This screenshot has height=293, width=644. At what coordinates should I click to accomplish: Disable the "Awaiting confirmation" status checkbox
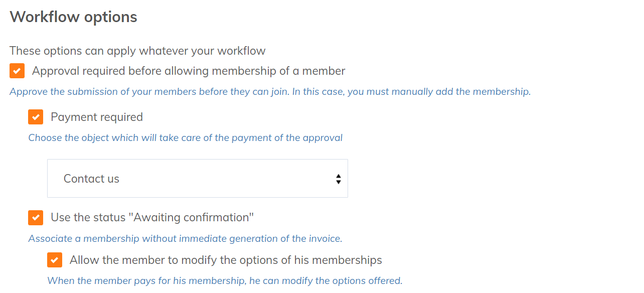click(x=36, y=217)
